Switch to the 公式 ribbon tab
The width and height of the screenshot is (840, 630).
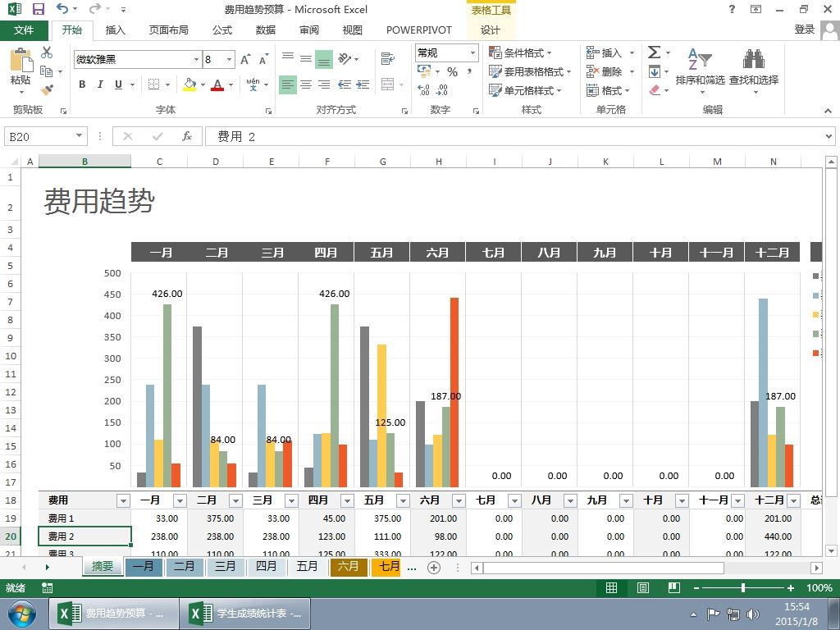point(221,30)
